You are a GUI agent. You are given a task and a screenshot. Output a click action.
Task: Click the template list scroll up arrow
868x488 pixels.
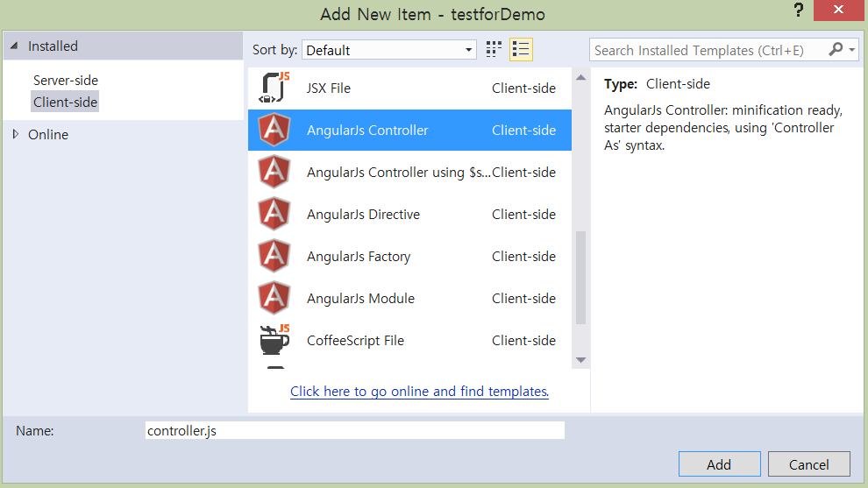tap(580, 77)
